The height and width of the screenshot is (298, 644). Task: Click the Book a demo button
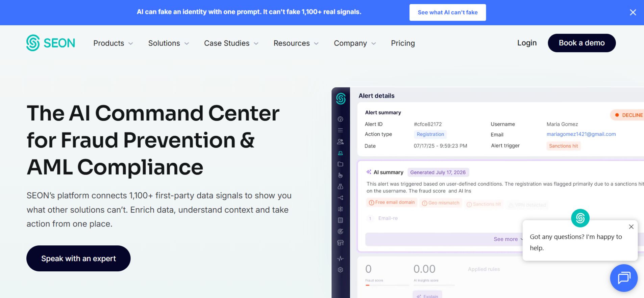click(581, 43)
